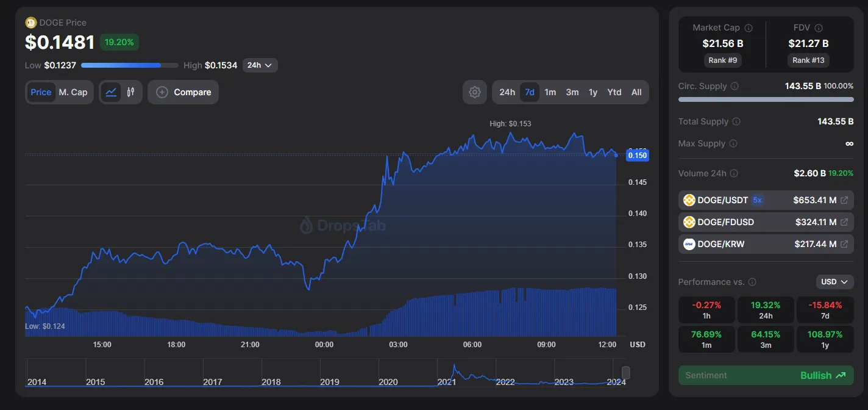Click the Rank #9 badge
The image size is (868, 410).
point(722,60)
